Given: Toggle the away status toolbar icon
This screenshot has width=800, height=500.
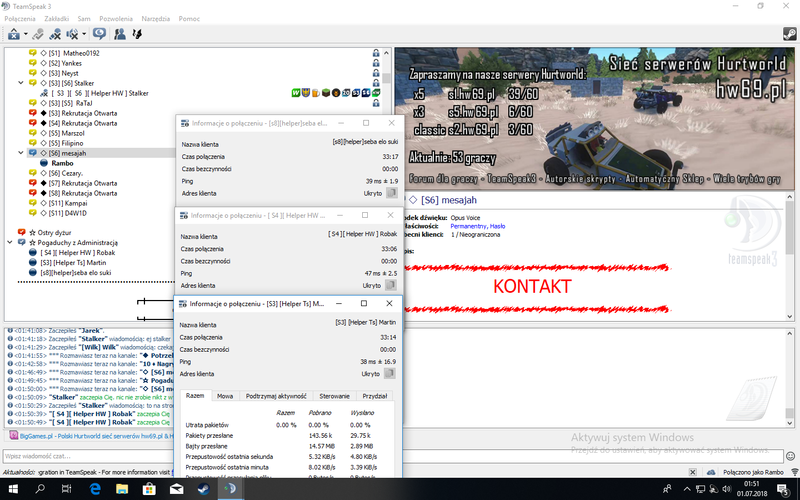Looking at the screenshot, I should pyautogui.click(x=38, y=34).
